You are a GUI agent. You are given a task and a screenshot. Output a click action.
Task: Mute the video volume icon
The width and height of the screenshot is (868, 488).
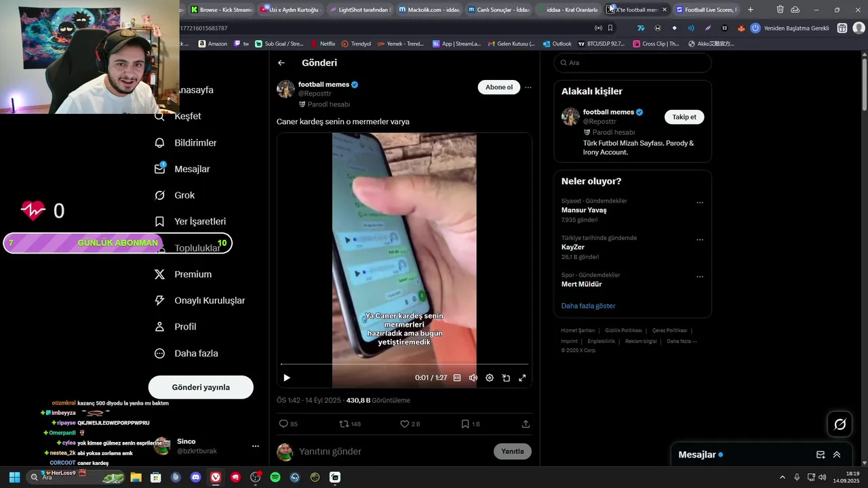coord(473,378)
